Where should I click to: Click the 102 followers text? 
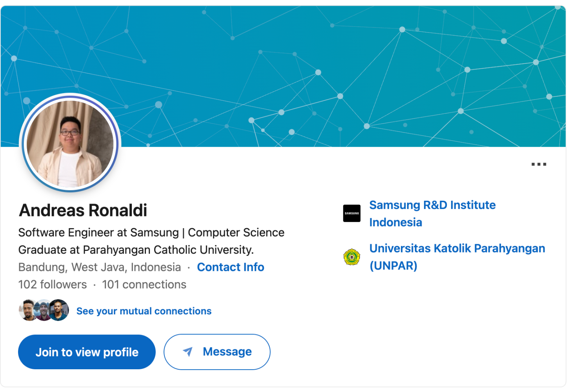53,285
